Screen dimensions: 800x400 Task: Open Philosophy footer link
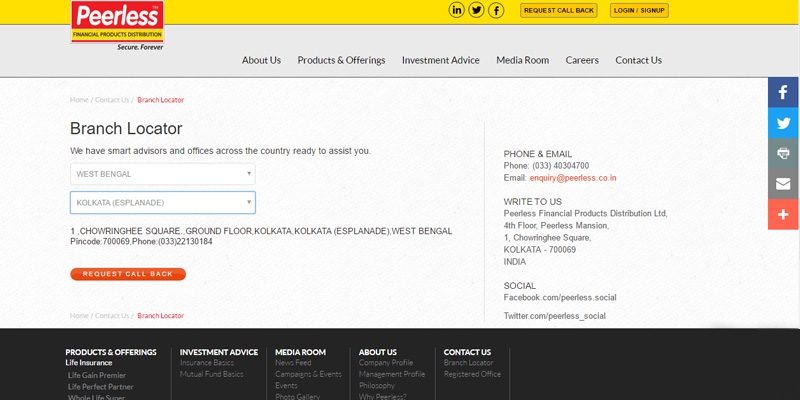click(377, 386)
